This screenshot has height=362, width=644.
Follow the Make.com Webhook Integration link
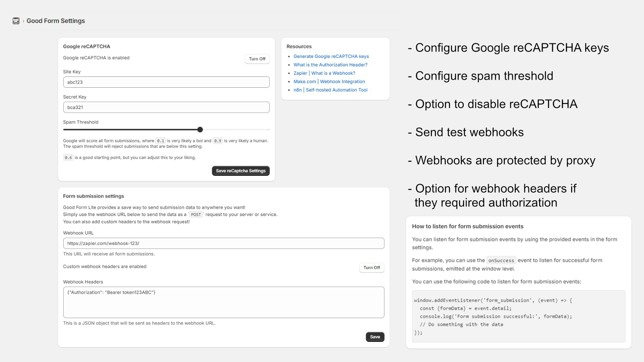pos(329,82)
